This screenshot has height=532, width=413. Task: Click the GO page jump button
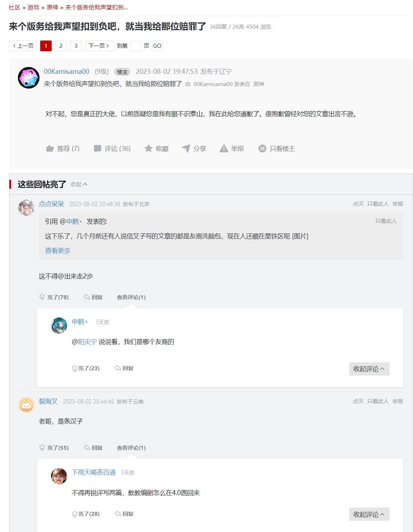point(157,46)
